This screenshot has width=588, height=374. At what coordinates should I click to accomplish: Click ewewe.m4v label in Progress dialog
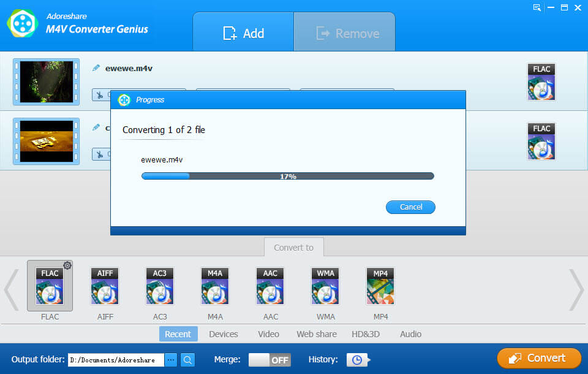pyautogui.click(x=162, y=159)
